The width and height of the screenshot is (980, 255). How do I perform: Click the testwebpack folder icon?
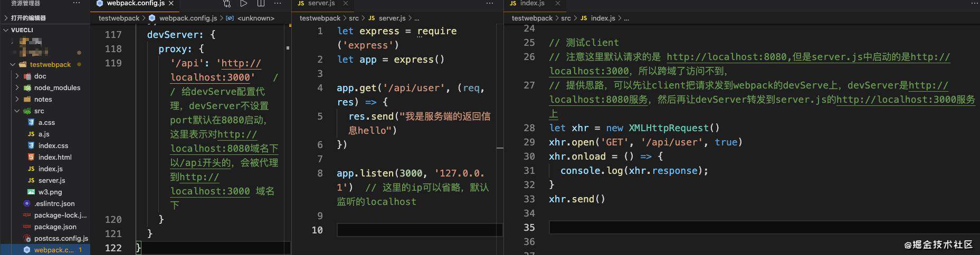coord(23,64)
